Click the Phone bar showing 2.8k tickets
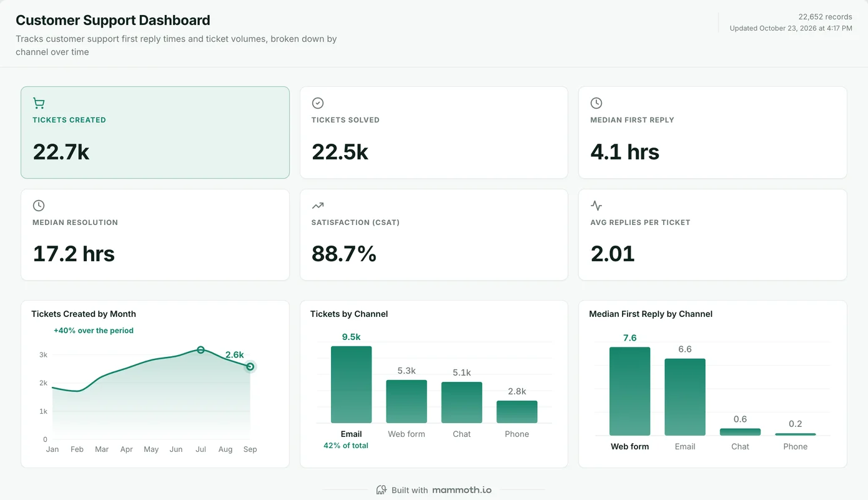 click(517, 412)
